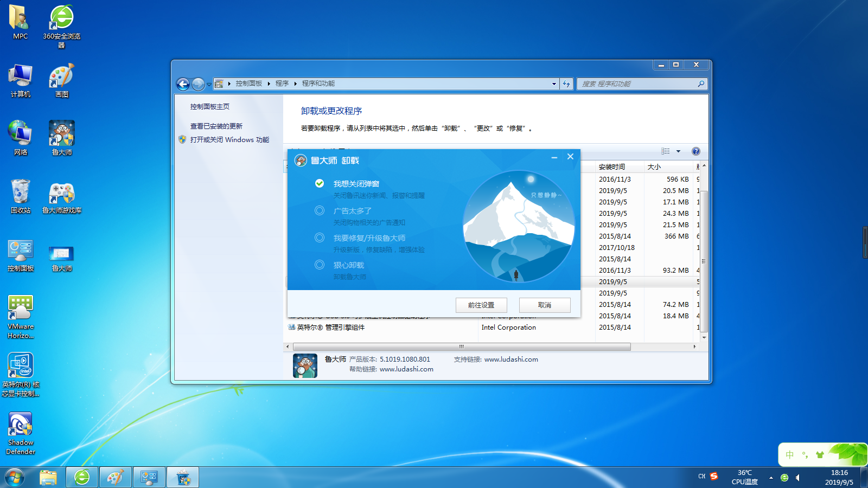Screen dimensions: 868x488
Task: Click the vertical scrollbar down arrow
Action: (704, 337)
